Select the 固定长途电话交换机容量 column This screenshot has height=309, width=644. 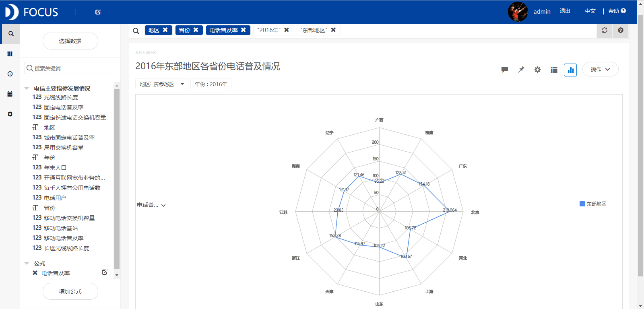point(75,117)
